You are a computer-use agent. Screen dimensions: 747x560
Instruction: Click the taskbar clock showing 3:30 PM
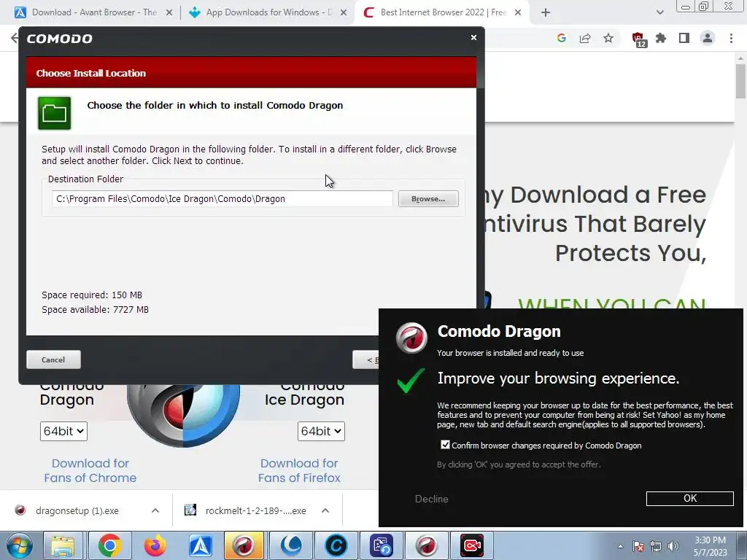click(x=710, y=546)
